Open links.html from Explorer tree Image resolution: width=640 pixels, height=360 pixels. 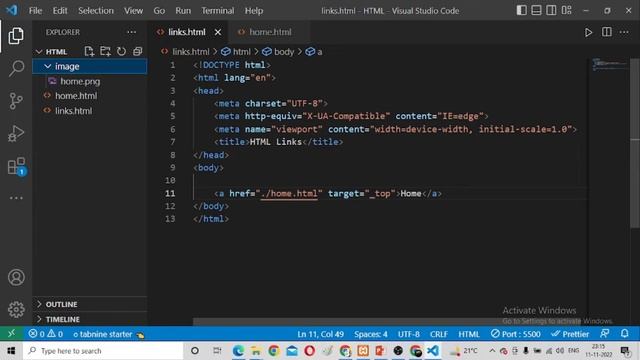tap(90, 111)
